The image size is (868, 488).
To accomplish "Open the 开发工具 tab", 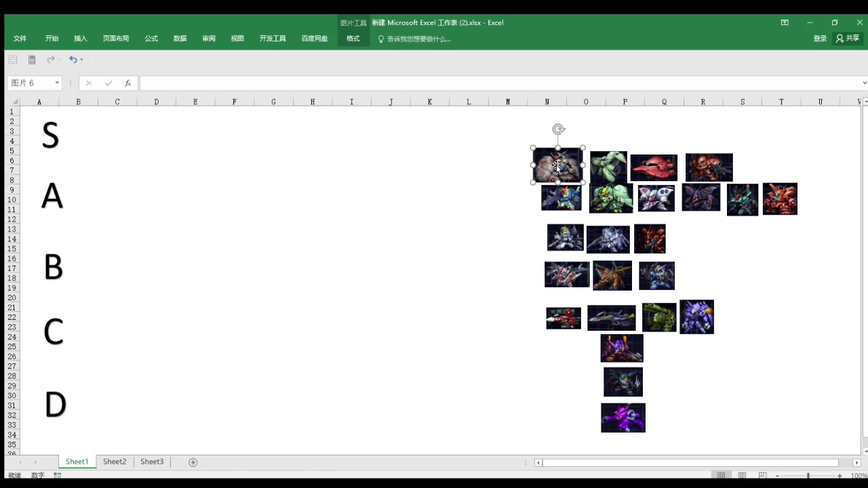I will point(273,39).
